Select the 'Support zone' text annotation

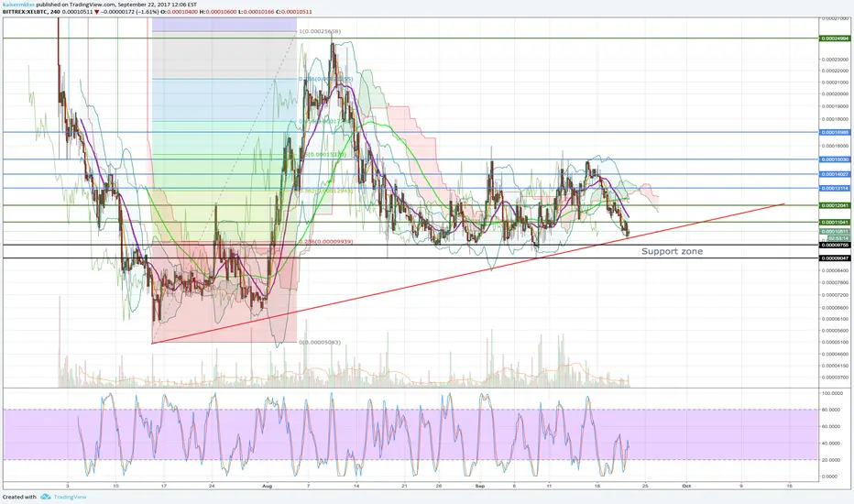coord(672,251)
